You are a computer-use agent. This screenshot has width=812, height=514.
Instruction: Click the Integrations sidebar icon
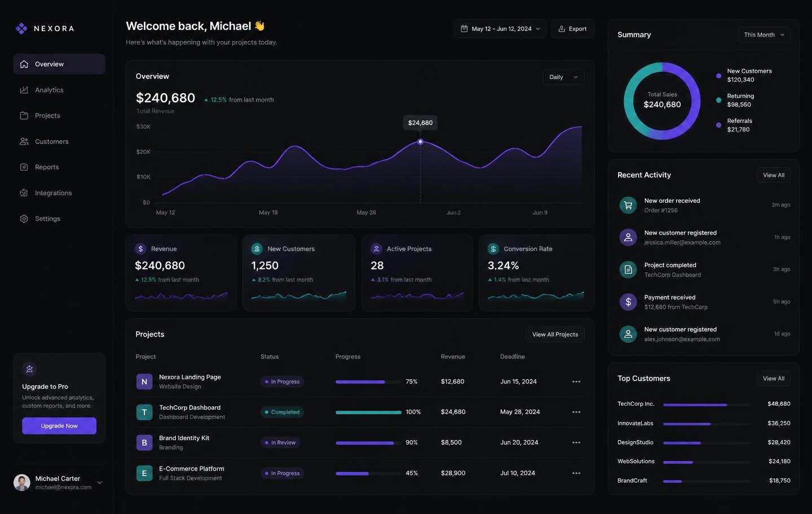(24, 193)
